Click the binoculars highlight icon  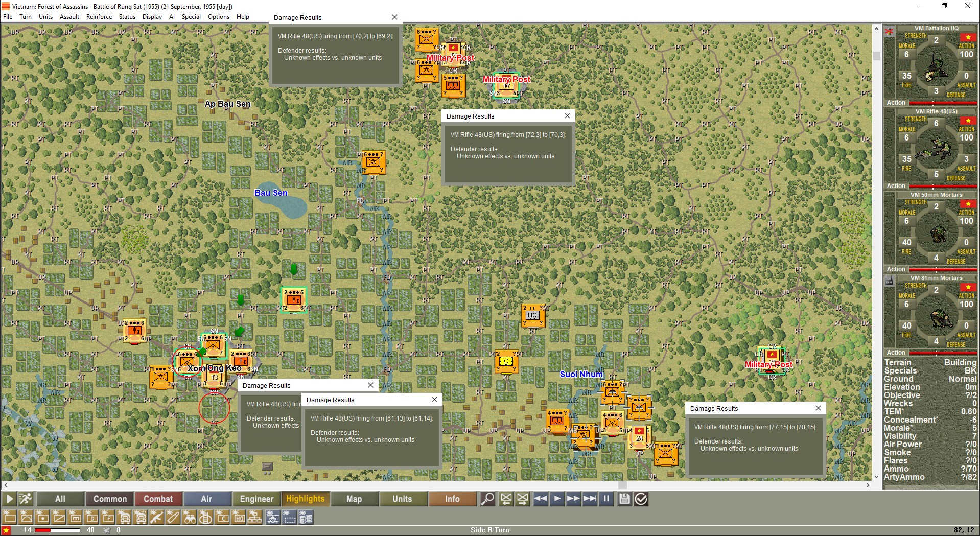189,517
